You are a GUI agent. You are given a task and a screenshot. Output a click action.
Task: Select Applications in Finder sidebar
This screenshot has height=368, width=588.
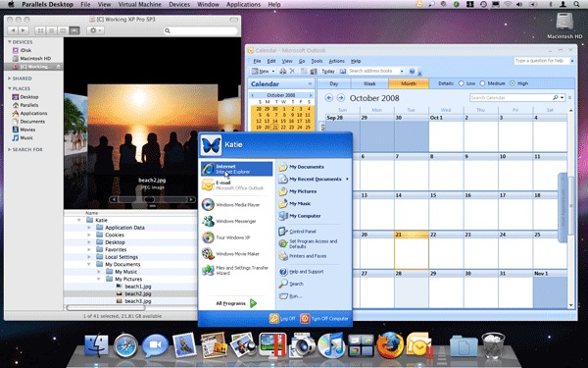(x=33, y=114)
